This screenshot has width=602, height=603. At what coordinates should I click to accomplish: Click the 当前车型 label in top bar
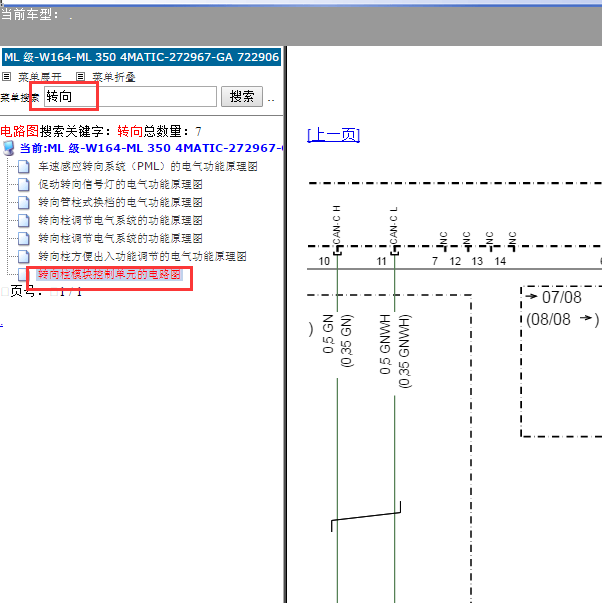tap(30, 15)
